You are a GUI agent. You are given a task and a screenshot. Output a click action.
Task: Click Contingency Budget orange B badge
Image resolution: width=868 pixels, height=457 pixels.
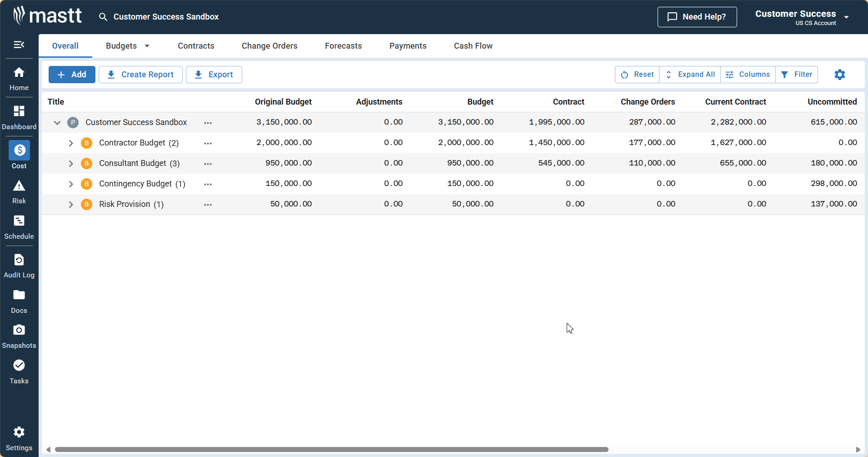86,184
